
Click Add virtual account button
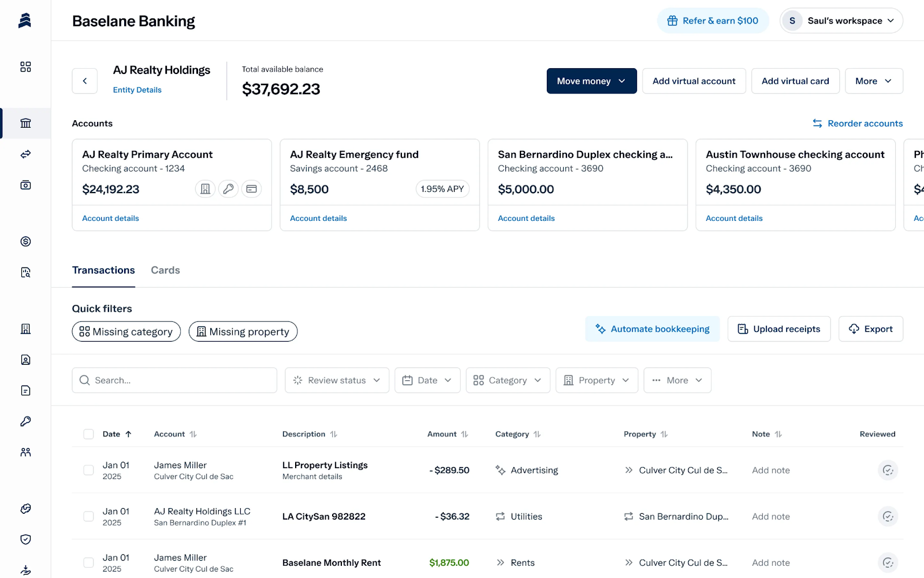click(694, 81)
